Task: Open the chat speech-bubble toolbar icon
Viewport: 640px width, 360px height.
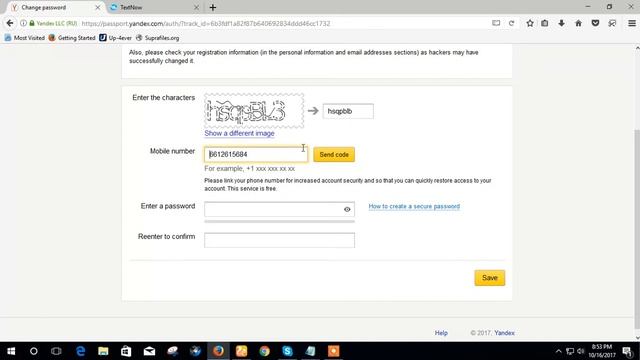Action: pyautogui.click(x=612, y=23)
